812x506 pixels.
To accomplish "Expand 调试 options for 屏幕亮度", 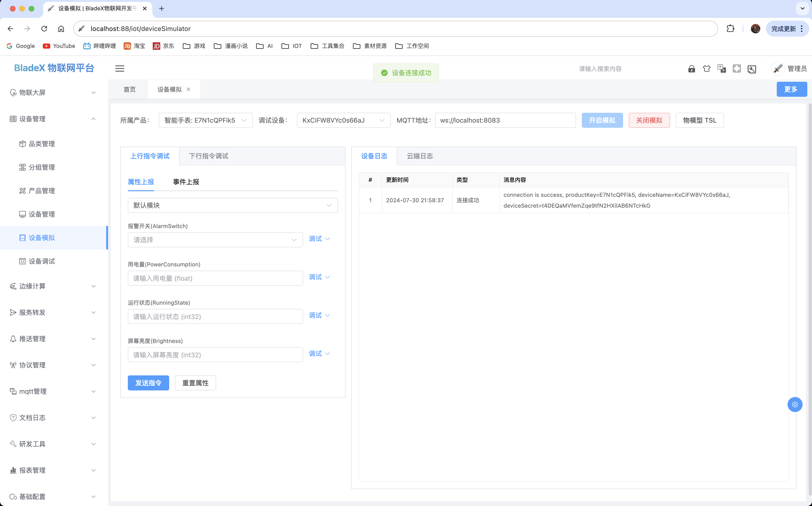I will pos(319,354).
